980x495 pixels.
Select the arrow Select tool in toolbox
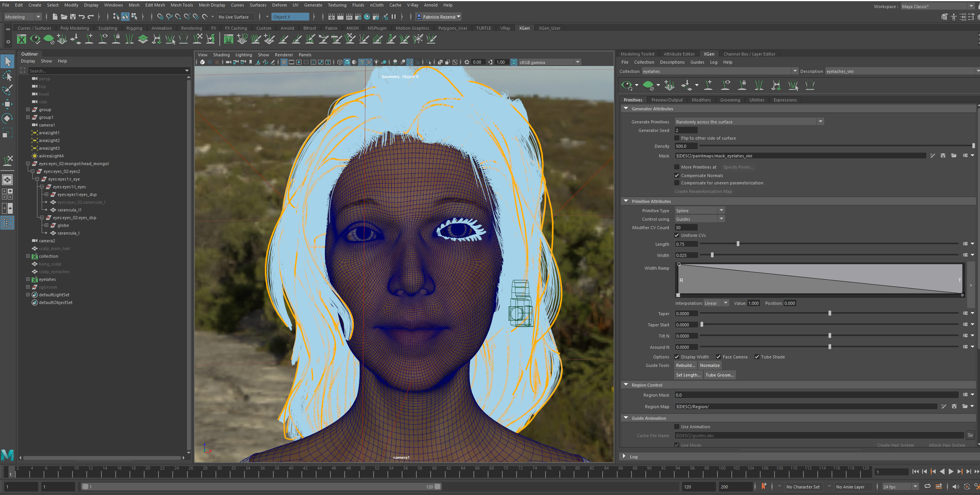(x=7, y=61)
